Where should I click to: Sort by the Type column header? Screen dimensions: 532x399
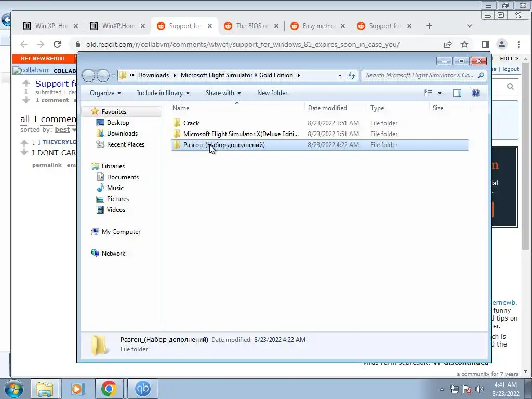pyautogui.click(x=377, y=108)
